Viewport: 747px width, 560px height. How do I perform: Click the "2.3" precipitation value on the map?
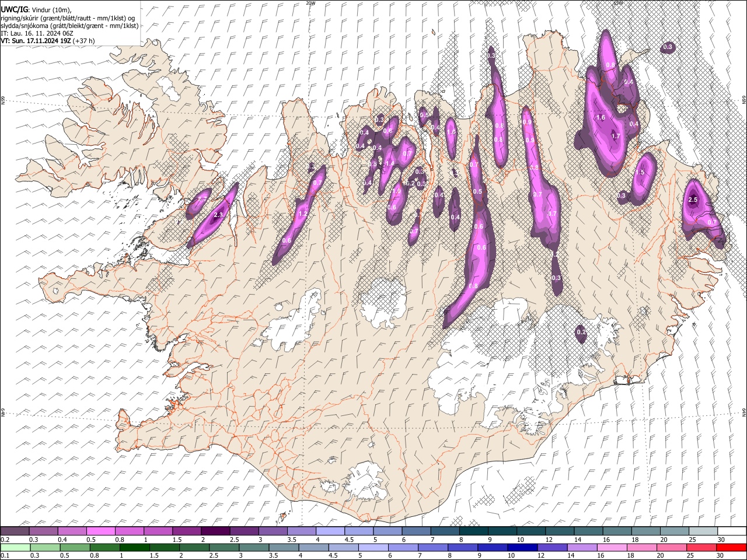tap(219, 215)
